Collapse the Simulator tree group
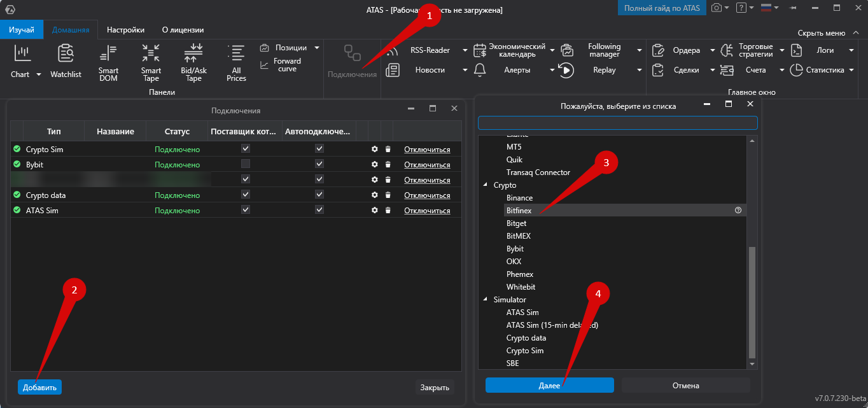 pos(486,300)
